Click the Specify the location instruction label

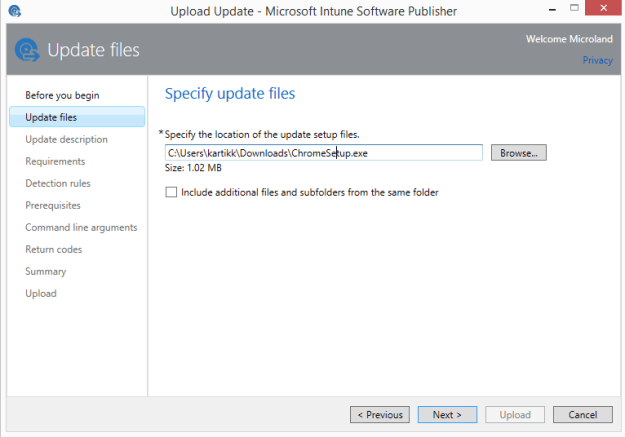(262, 135)
